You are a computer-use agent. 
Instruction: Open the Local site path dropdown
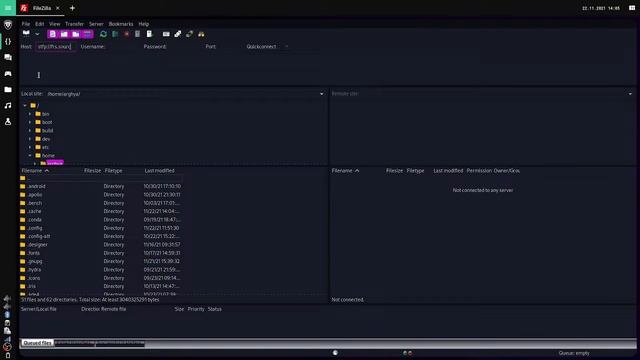click(322, 94)
